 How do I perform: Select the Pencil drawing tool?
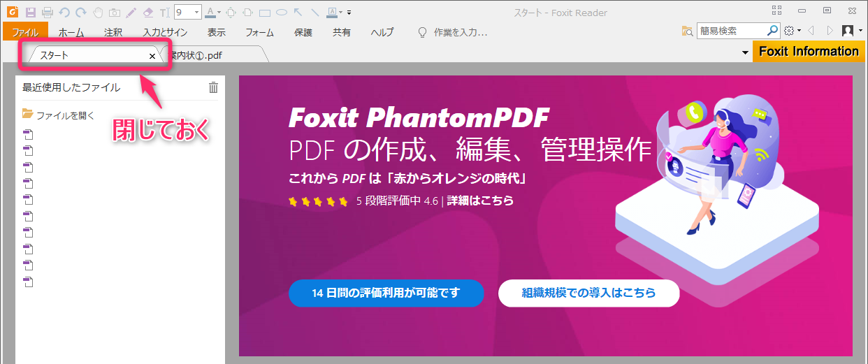pos(131,13)
